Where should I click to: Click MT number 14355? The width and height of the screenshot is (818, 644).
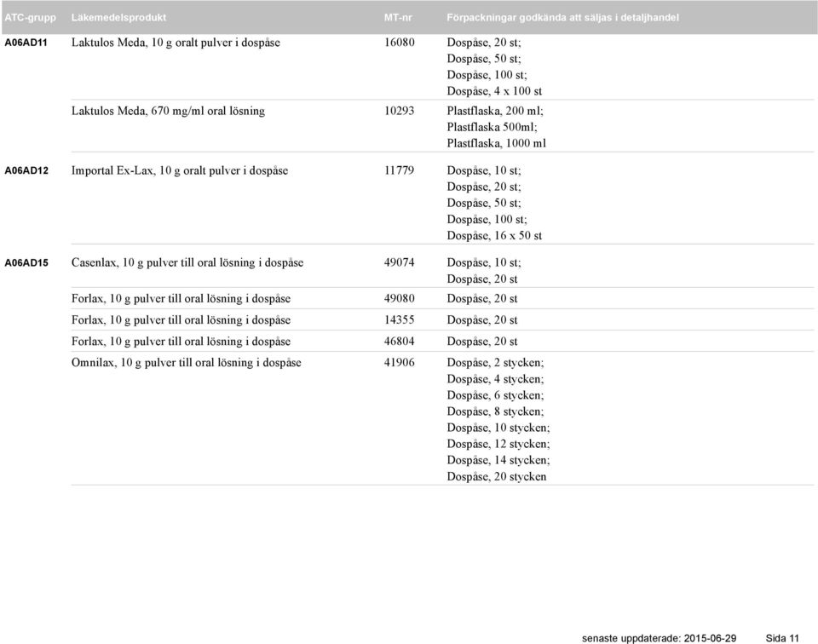(400, 319)
